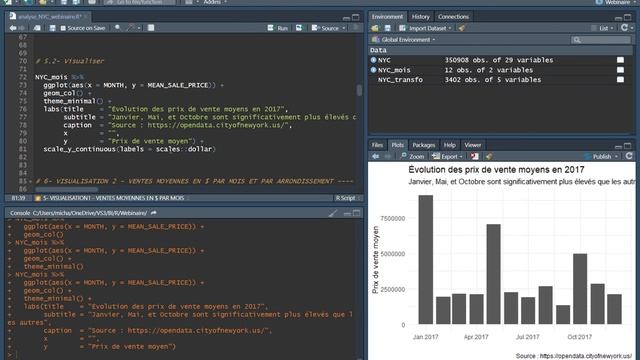Save workspace in Environment pane
The image size is (640, 360).
pyautogui.click(x=387, y=28)
